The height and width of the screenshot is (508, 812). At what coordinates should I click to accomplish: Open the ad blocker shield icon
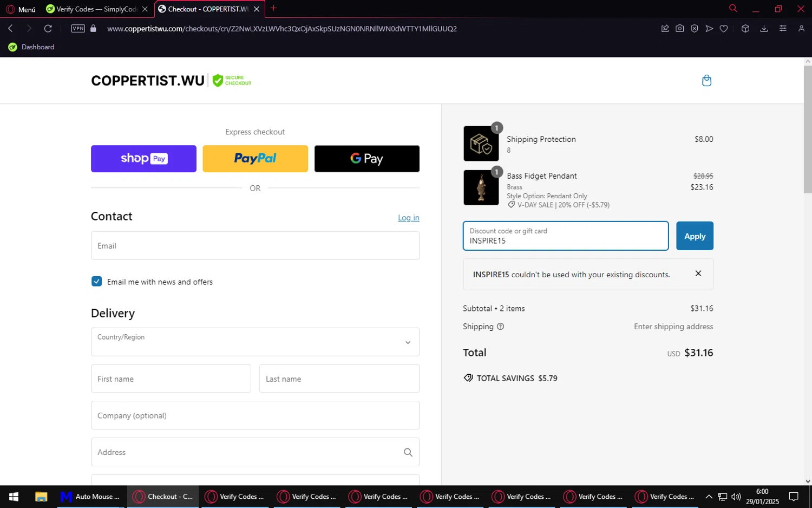(695, 29)
